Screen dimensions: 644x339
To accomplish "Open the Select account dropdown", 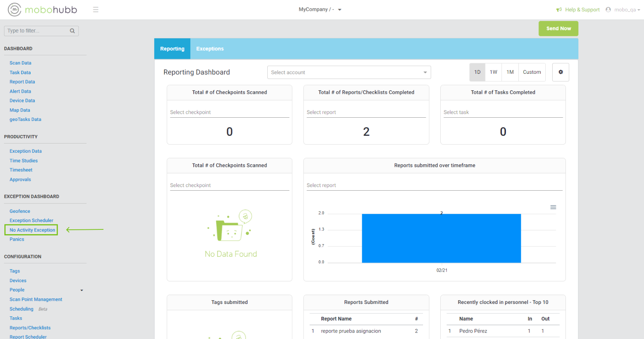I will (349, 73).
